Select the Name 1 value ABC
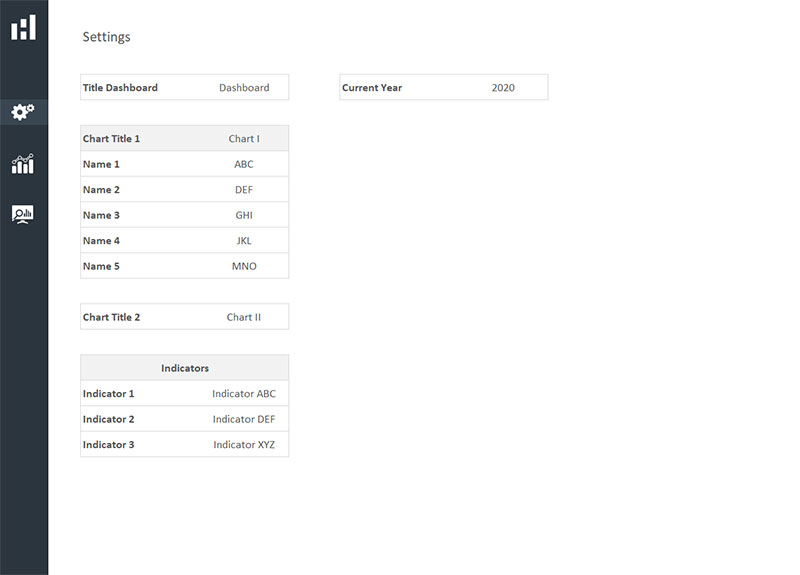The image size is (800, 575). pyautogui.click(x=244, y=164)
